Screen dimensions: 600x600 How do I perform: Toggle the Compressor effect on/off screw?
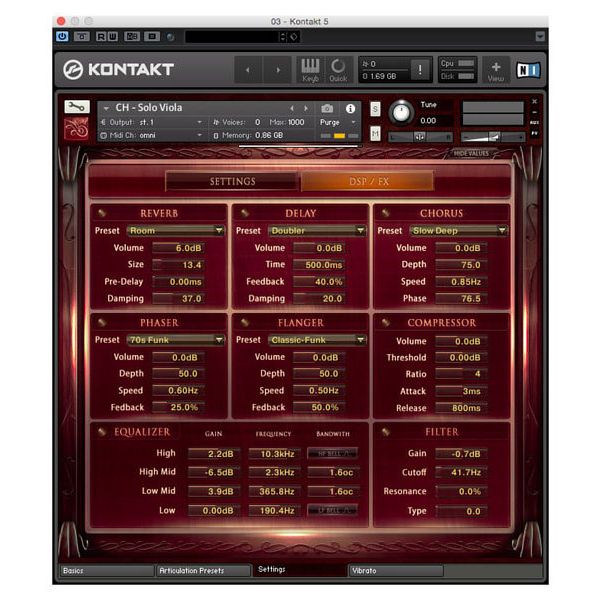click(386, 322)
